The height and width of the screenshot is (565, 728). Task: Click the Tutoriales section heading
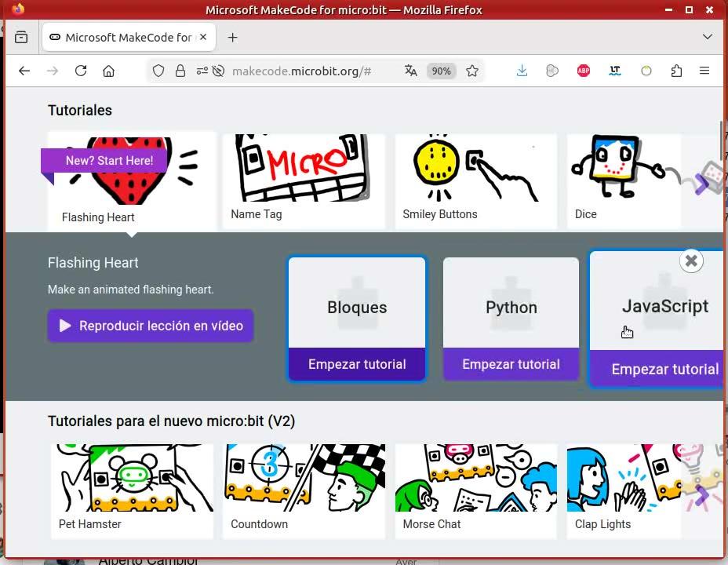80,111
